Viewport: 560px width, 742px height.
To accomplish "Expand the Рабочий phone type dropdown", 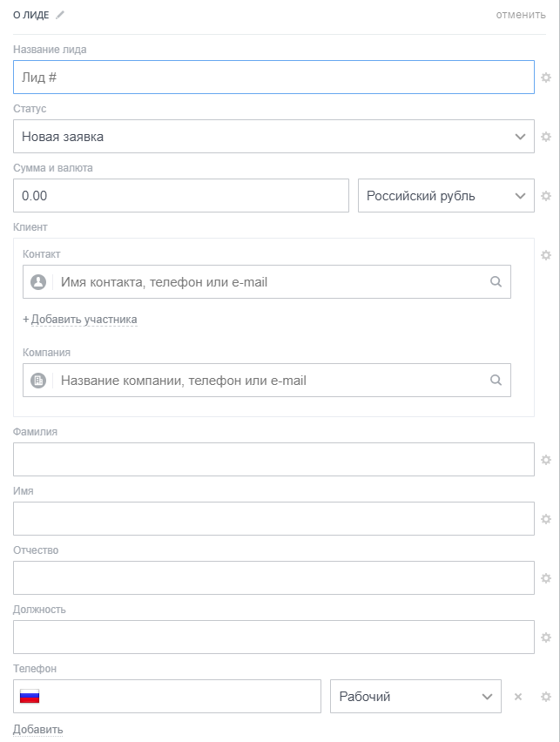I will pos(415,697).
